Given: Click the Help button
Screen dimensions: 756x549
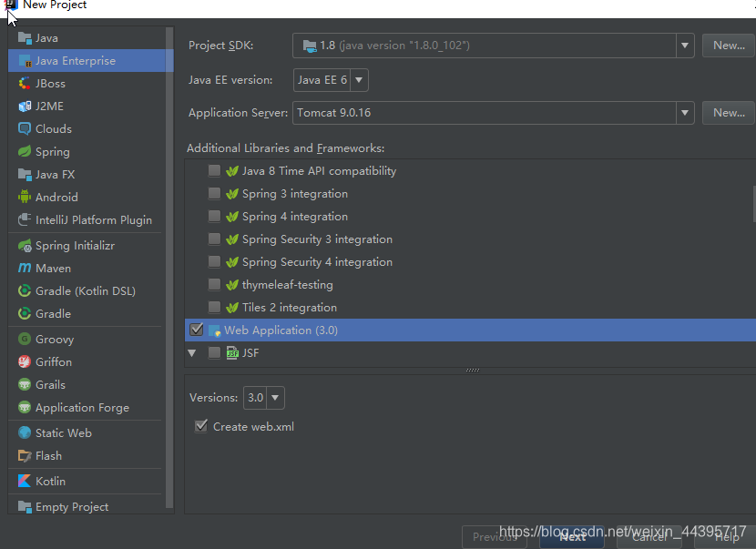Looking at the screenshot, I should tap(727, 537).
